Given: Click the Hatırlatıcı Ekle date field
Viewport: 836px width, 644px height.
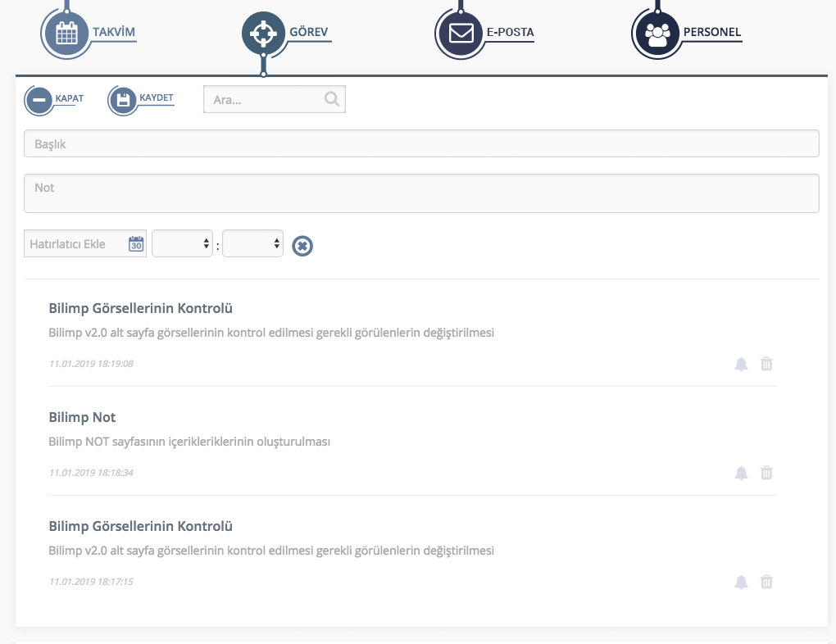Looking at the screenshot, I should [x=75, y=244].
